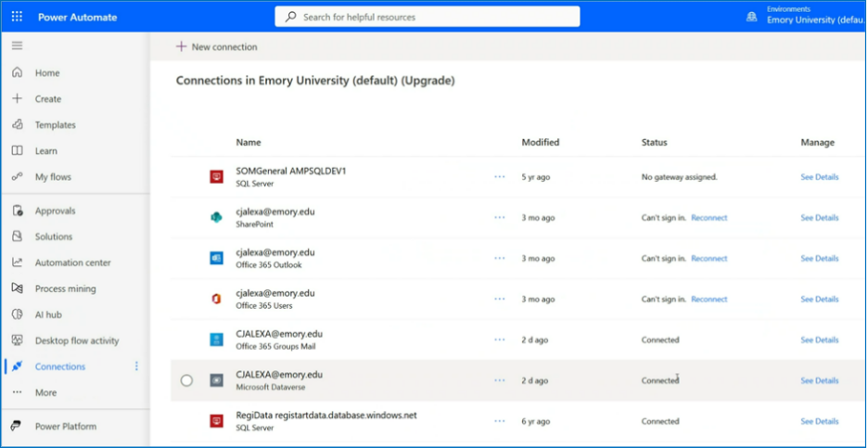This screenshot has width=868, height=448.
Task: Collapse the left navigation hamburger menu
Action: 18,45
